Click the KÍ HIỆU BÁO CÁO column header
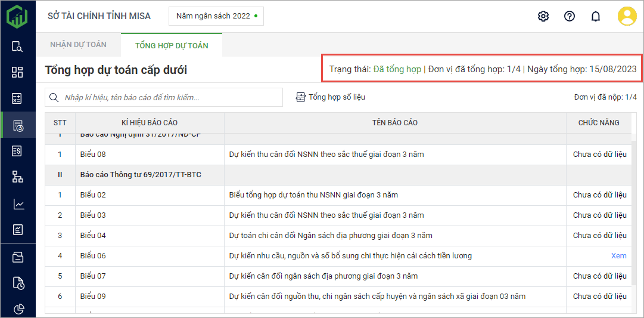Image resolution: width=644 pixels, height=318 pixels. pos(150,123)
